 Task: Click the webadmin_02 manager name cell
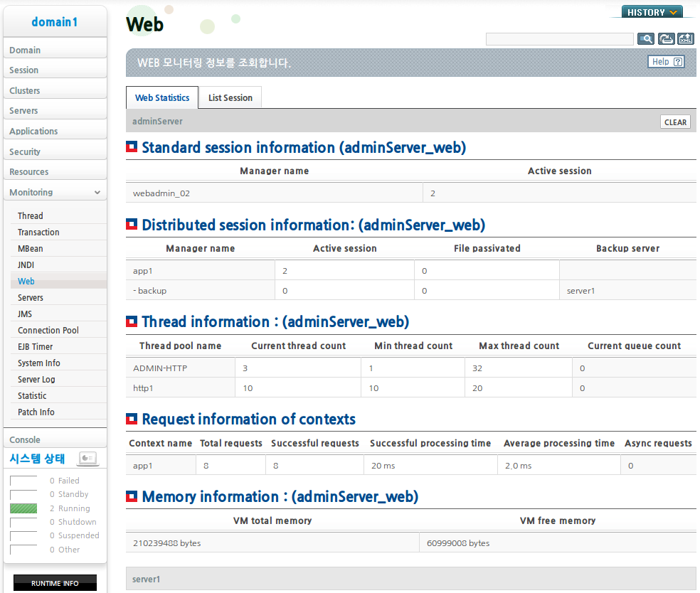point(274,193)
